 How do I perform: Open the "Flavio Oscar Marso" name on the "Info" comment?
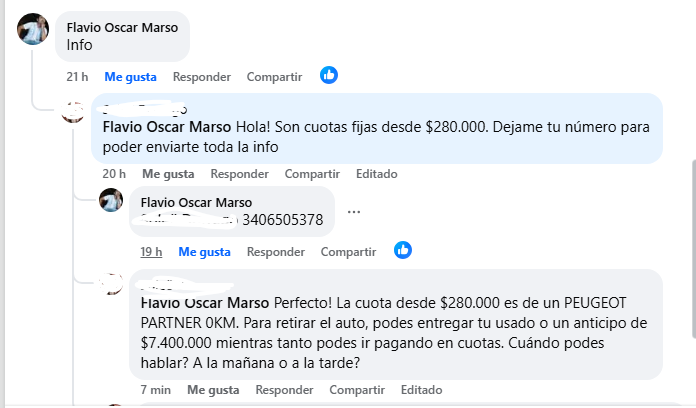[122, 27]
